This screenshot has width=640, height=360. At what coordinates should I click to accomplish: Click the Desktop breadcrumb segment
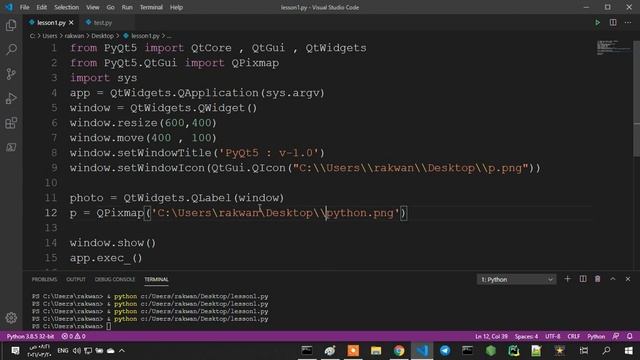point(102,36)
